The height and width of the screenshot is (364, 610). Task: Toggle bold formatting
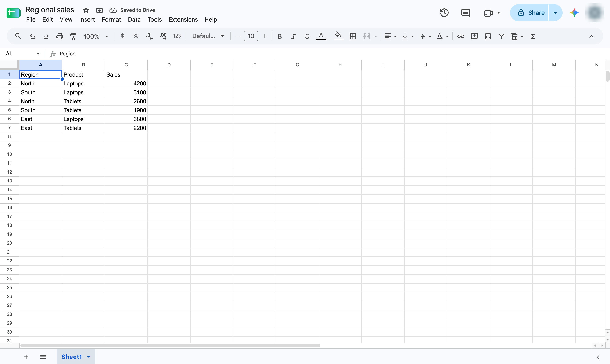tap(280, 36)
